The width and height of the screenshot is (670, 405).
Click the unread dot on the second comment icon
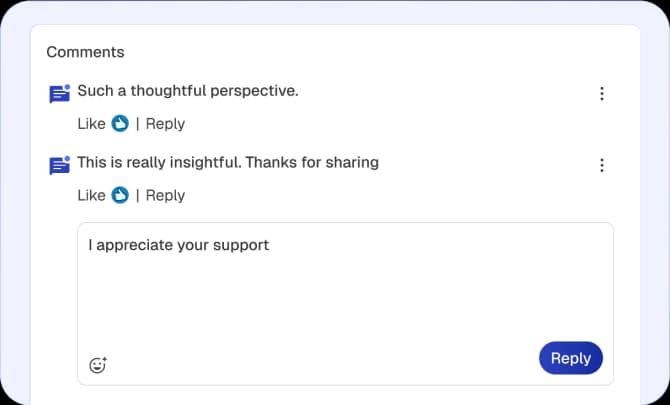[x=67, y=158]
